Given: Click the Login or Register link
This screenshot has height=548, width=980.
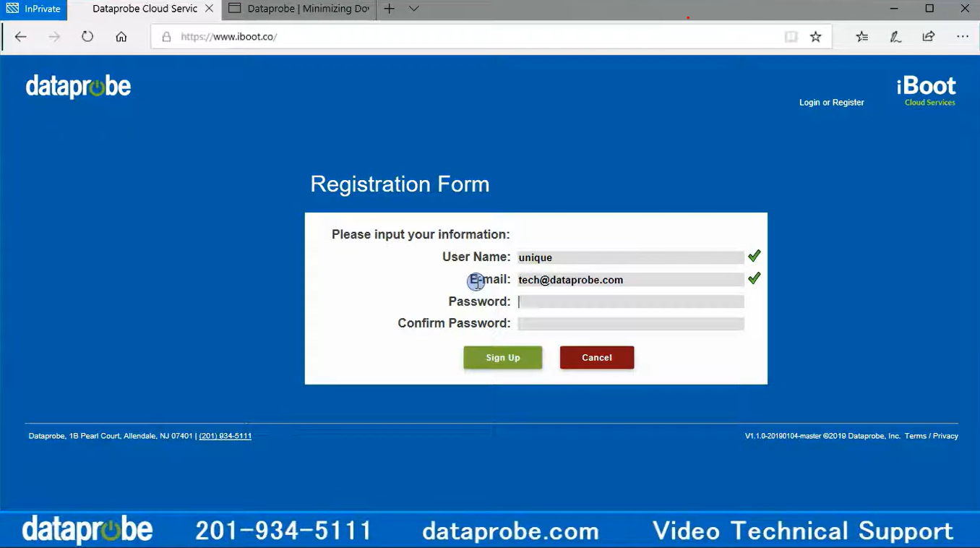Looking at the screenshot, I should (x=831, y=103).
